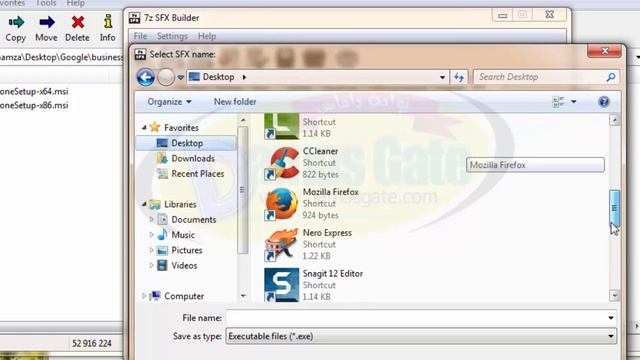
Task: Expand the Computer node
Action: [144, 296]
